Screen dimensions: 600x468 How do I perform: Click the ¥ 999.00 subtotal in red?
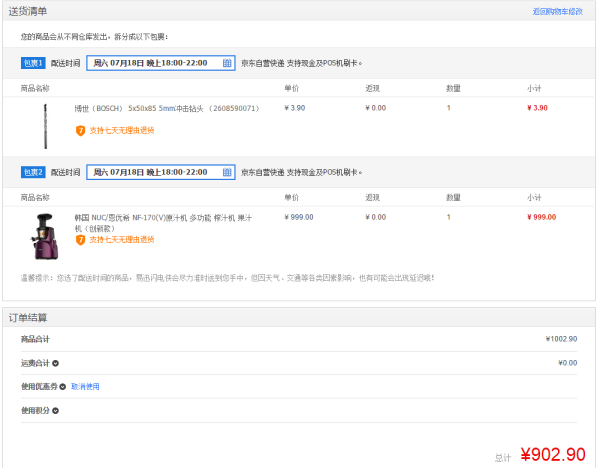[541, 217]
